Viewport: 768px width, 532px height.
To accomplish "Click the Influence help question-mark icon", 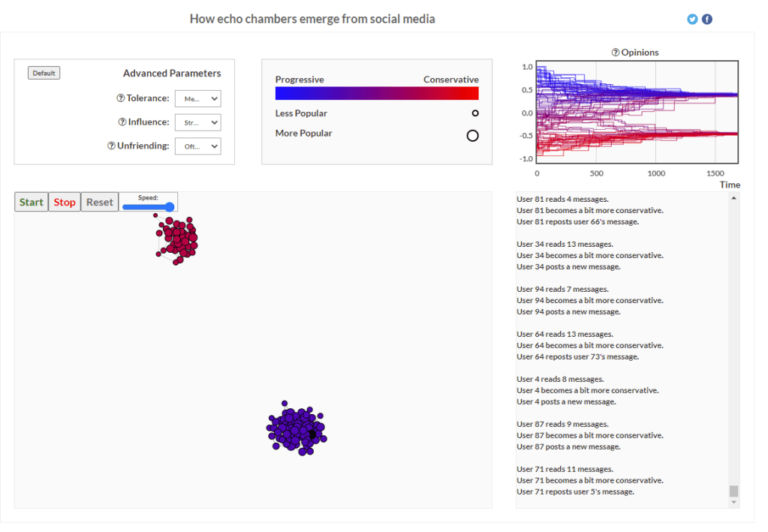I will [122, 122].
